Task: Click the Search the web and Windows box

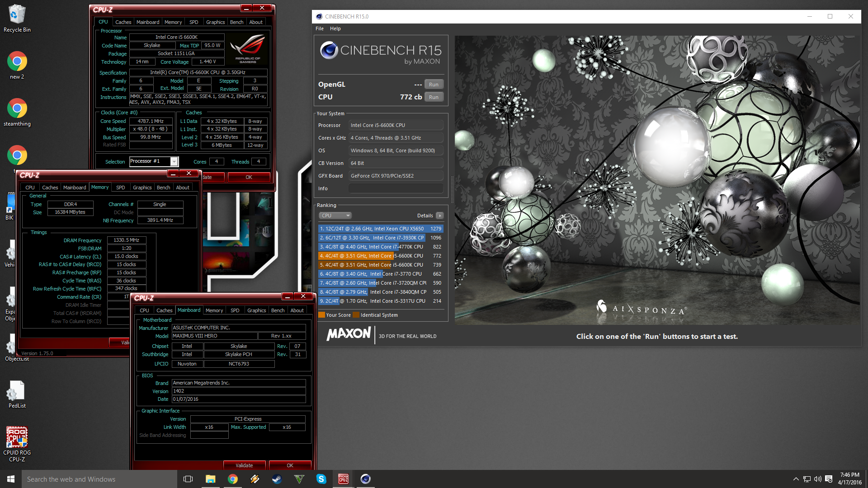Action: pos(99,479)
